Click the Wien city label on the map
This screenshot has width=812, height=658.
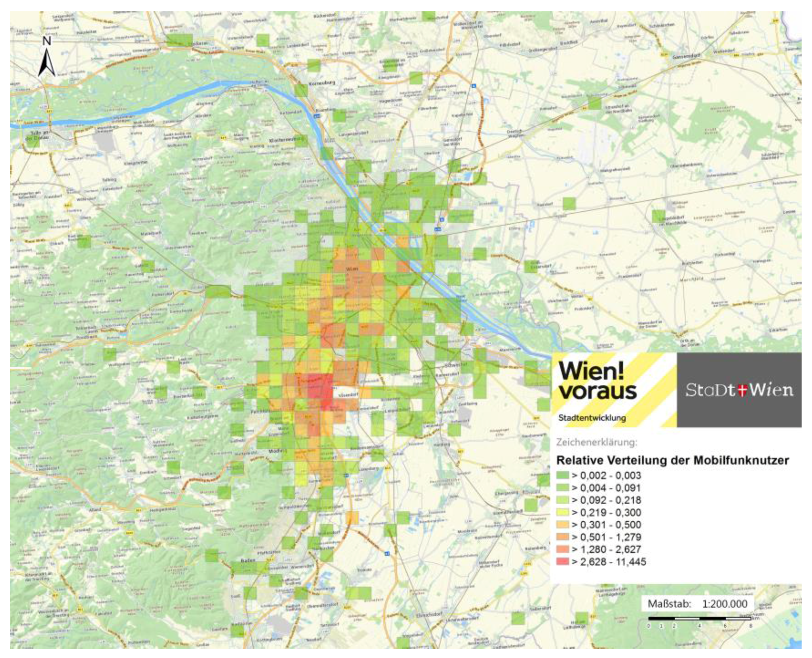(351, 268)
